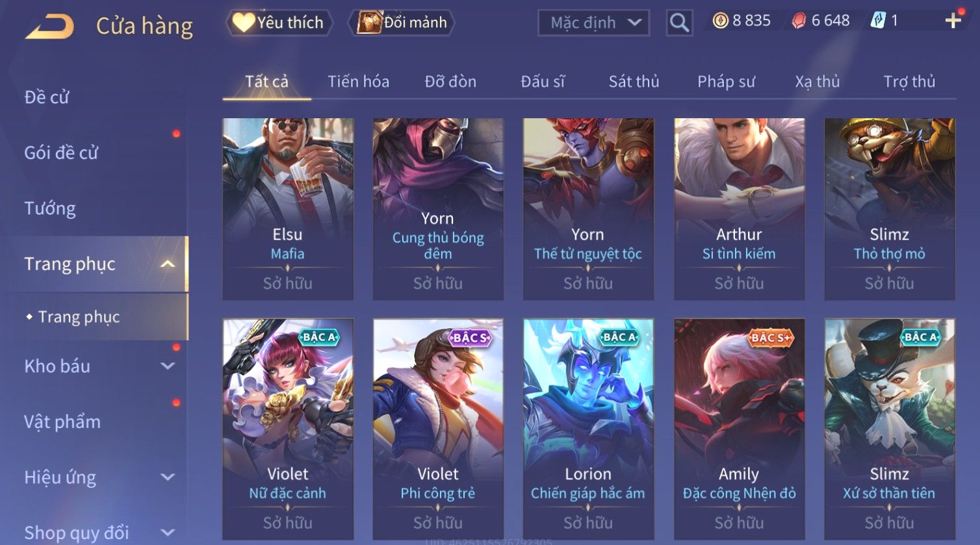980x545 pixels.
Task: Open the Gói đề cử menu
Action: (x=61, y=153)
